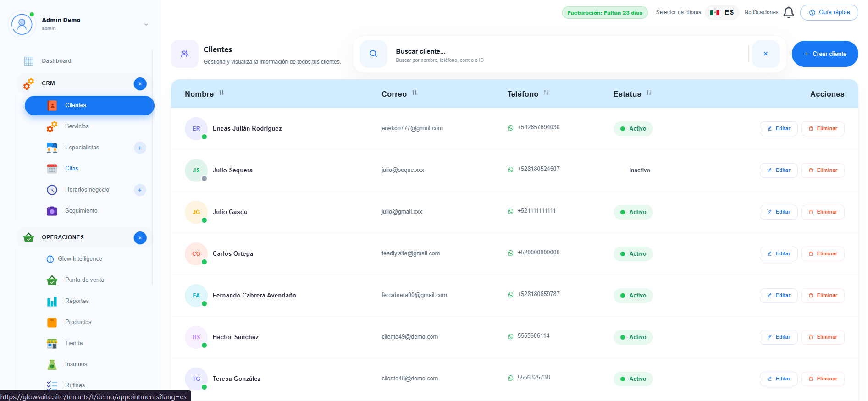
Task: Click the JS avatar of Julio Sequera
Action: pyautogui.click(x=196, y=170)
